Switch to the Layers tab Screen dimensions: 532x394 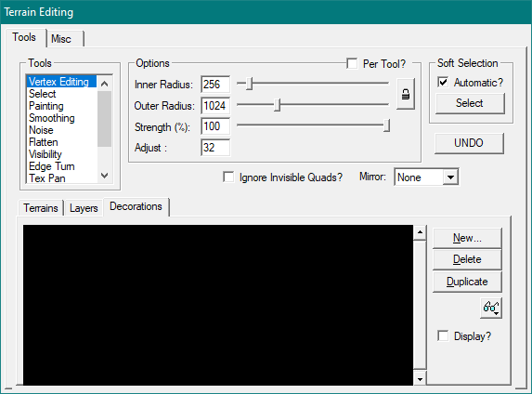tap(84, 208)
